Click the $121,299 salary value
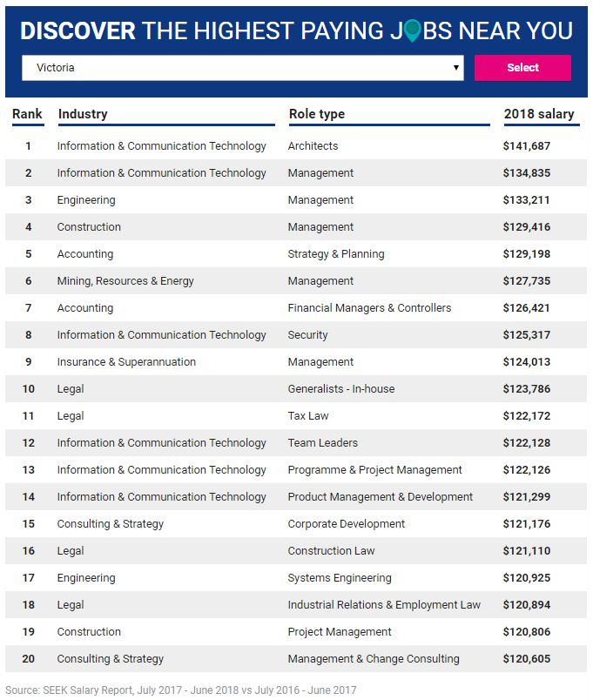The image size is (593, 700). 527,497
